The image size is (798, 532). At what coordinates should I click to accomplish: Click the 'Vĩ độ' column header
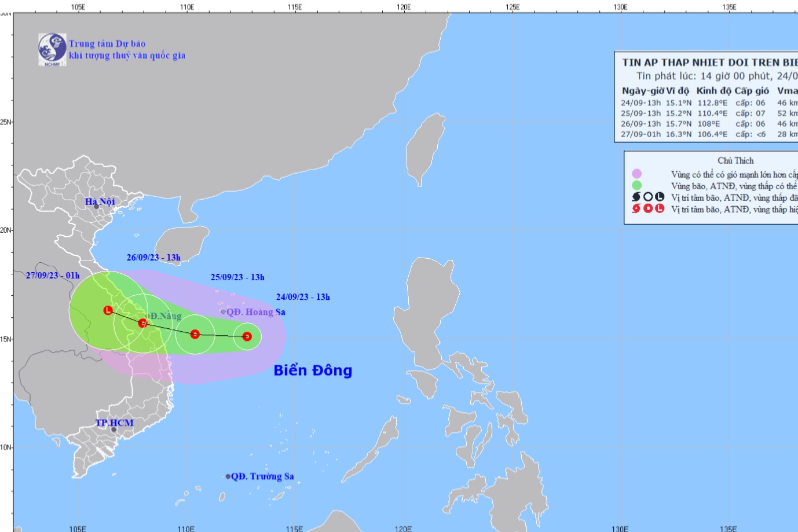pos(678,91)
